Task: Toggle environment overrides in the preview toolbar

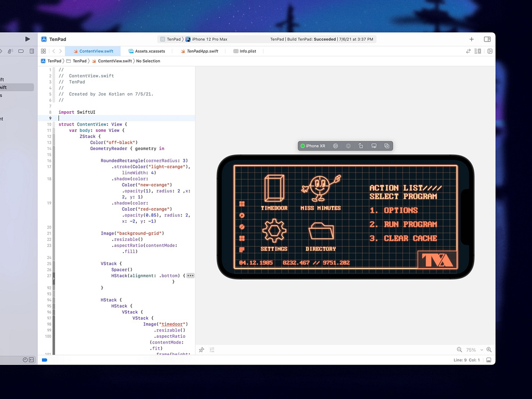Action: 348,145
